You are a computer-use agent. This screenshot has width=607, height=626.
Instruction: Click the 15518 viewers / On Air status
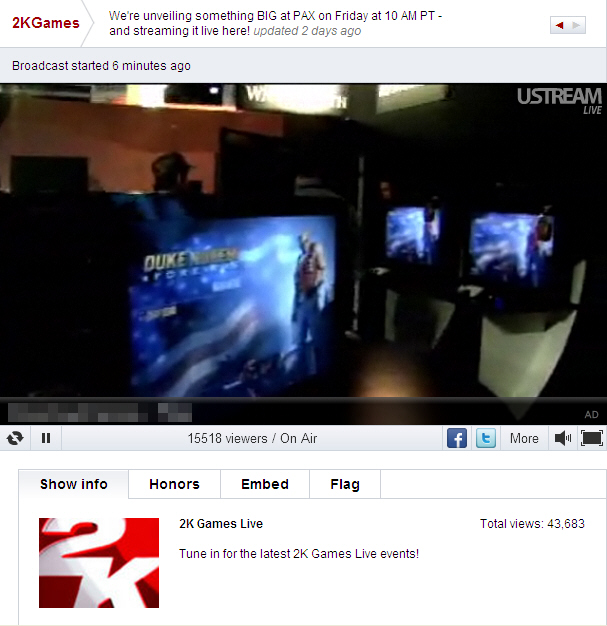pyautogui.click(x=252, y=438)
